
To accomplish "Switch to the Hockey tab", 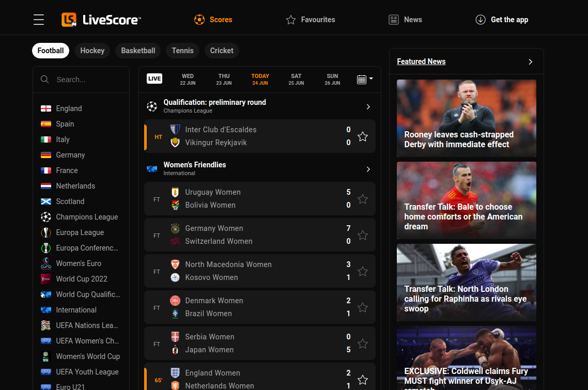I will (x=92, y=51).
